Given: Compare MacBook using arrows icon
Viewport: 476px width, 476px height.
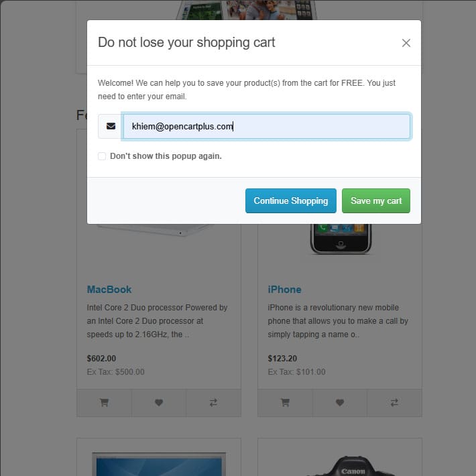Looking at the screenshot, I should point(213,402).
